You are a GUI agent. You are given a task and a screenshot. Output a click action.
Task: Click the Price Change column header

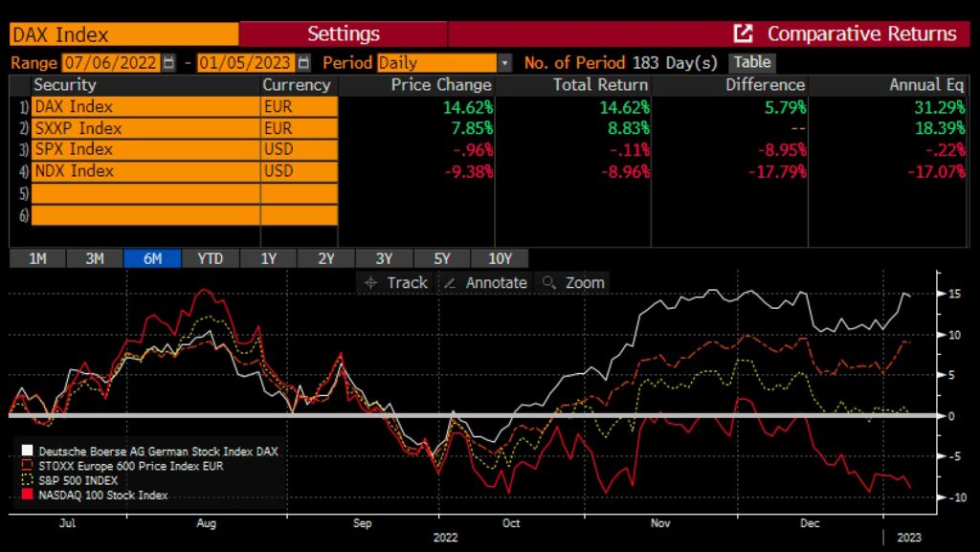(441, 85)
